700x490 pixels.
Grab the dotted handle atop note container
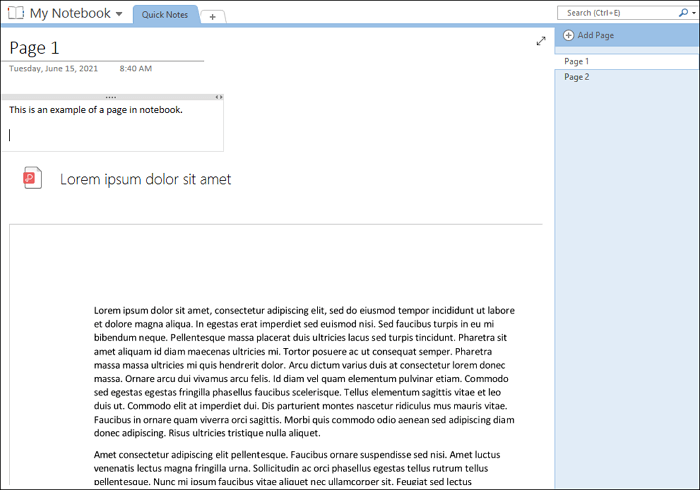click(x=110, y=97)
